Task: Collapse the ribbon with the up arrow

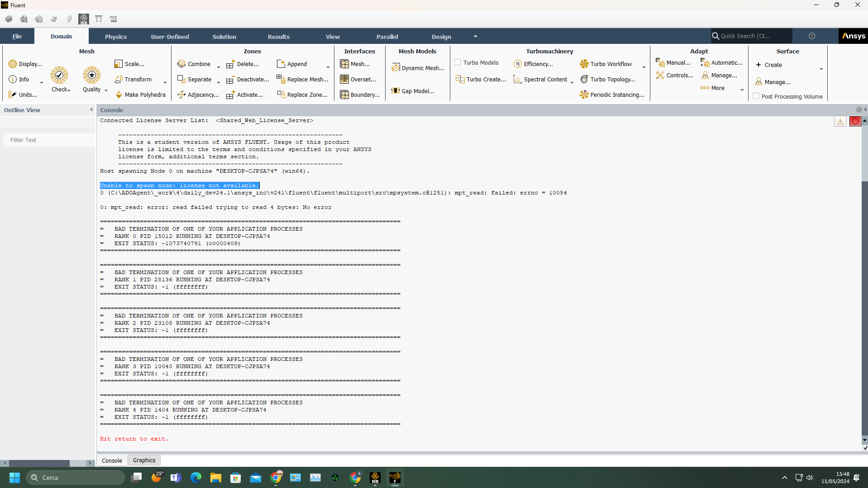Action: (x=475, y=36)
